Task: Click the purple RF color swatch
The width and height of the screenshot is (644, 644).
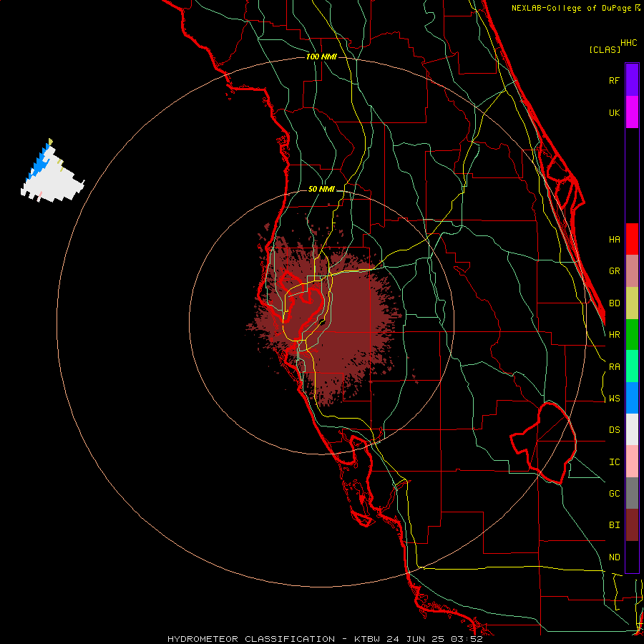Action: tap(632, 80)
